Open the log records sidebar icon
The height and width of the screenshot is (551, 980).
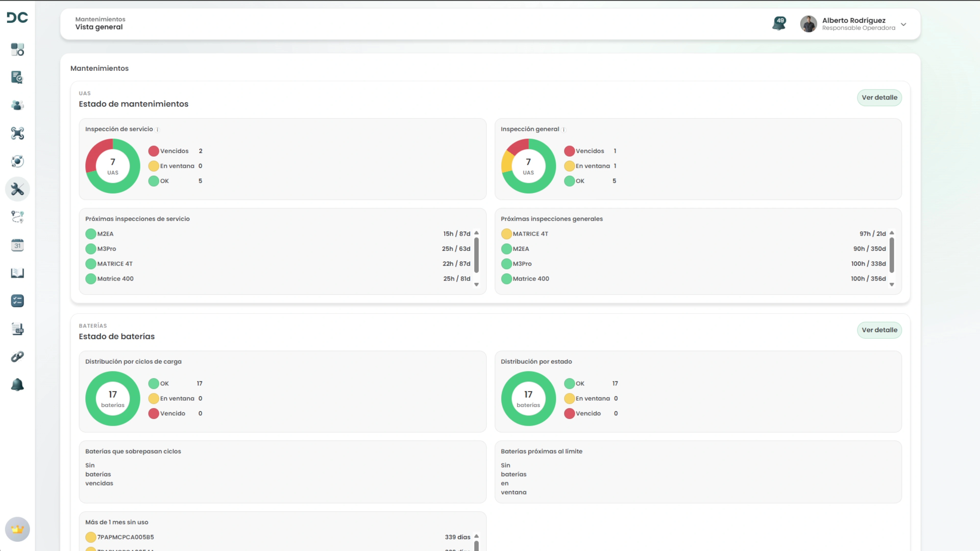pos(17,329)
